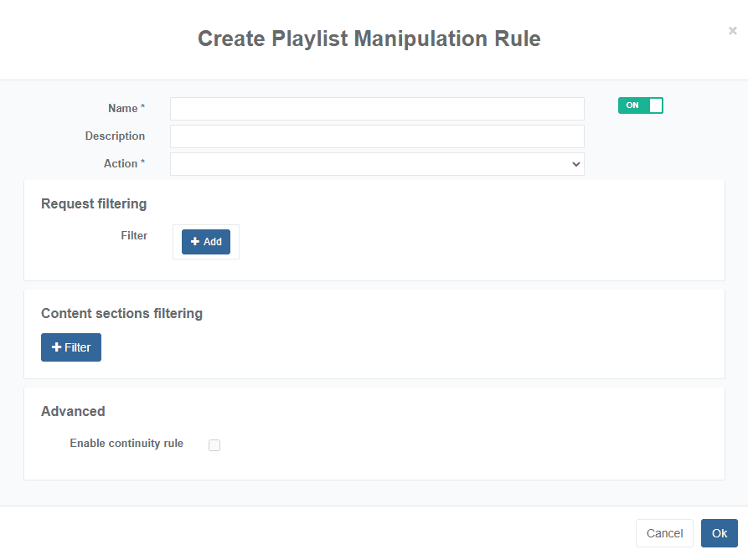Click the required Name field label

[x=126, y=108]
